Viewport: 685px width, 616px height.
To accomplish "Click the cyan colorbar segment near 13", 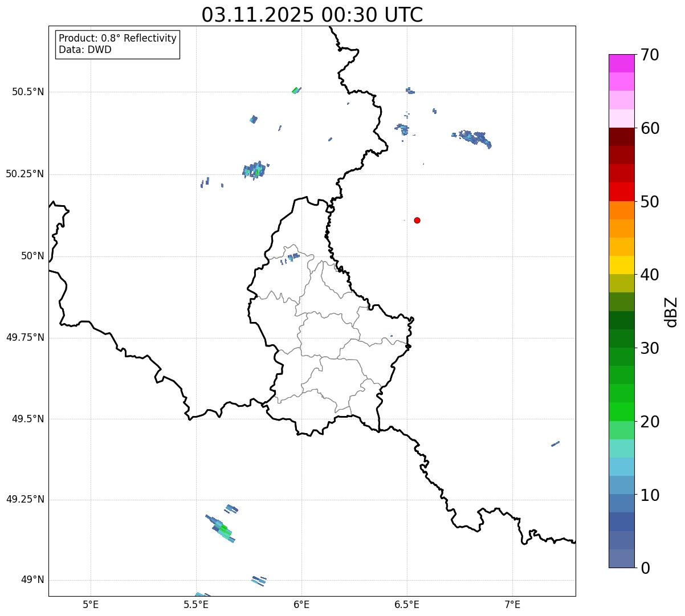I will coord(621,467).
